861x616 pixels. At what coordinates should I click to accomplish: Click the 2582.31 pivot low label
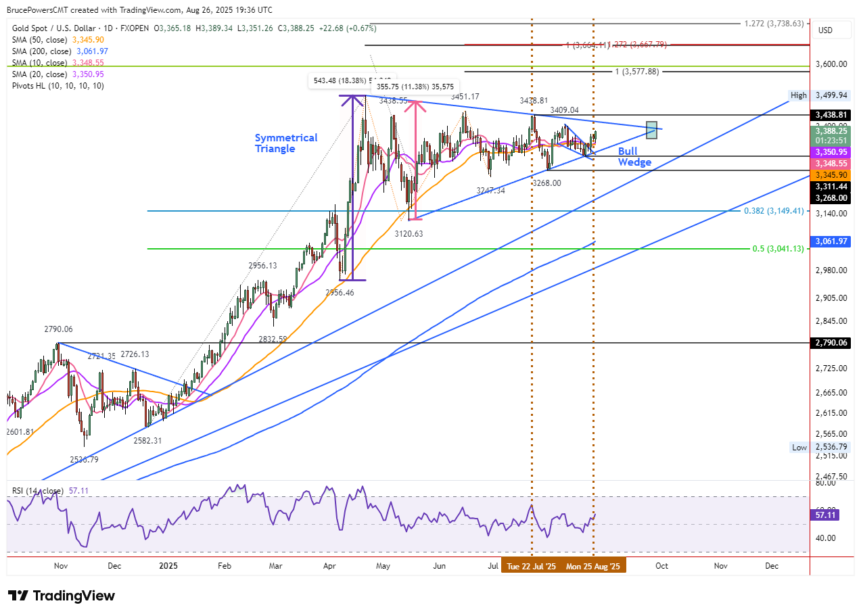point(147,441)
